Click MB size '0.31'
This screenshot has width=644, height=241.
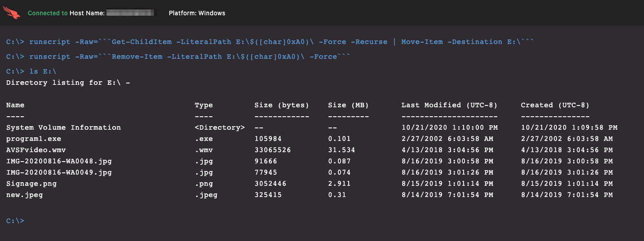pos(337,195)
